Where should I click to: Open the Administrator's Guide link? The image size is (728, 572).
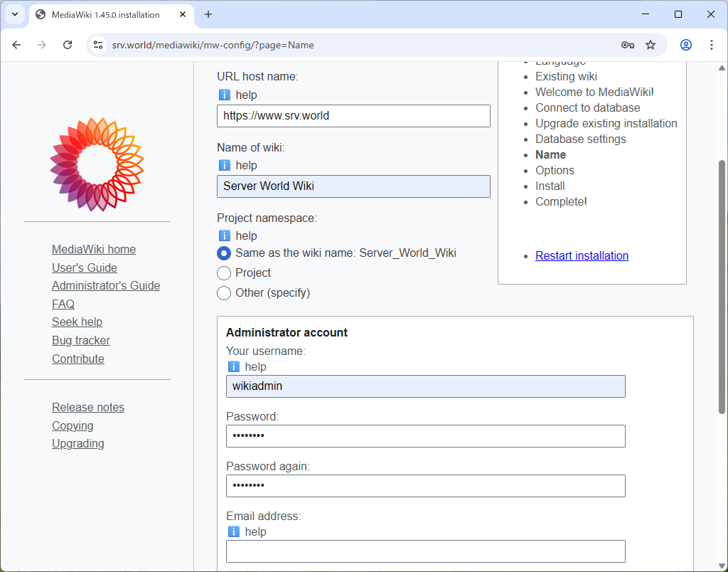[x=105, y=285]
